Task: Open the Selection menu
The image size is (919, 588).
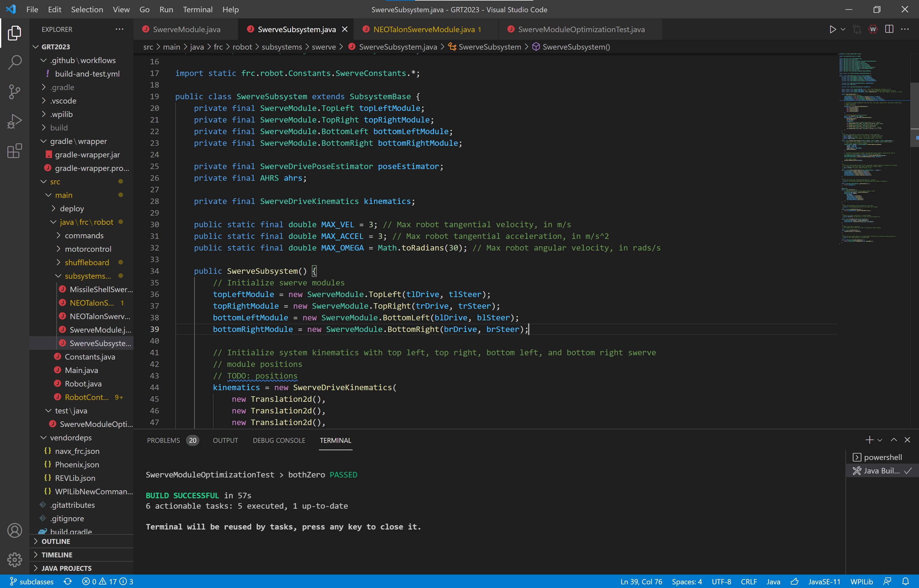Action: click(87, 9)
